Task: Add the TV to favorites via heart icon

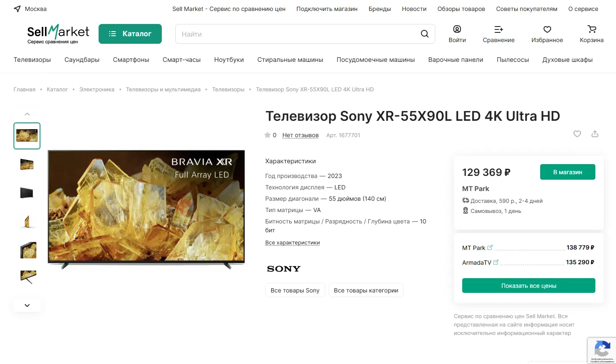Action: (x=577, y=134)
